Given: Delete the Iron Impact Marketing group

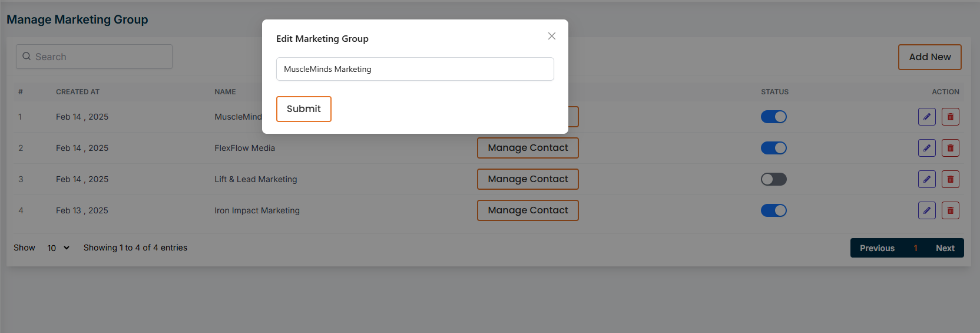Looking at the screenshot, I should pyautogui.click(x=950, y=210).
